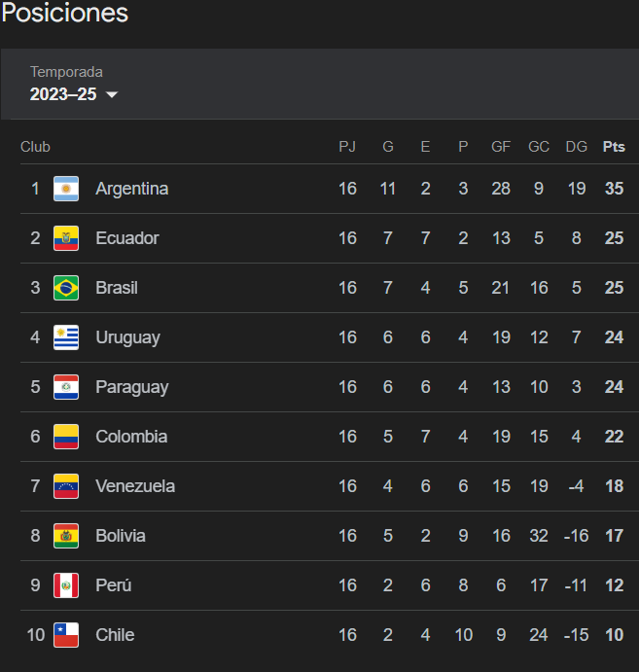This screenshot has height=672, width=639.
Task: Click the Paraguay flag icon
Action: point(66,387)
